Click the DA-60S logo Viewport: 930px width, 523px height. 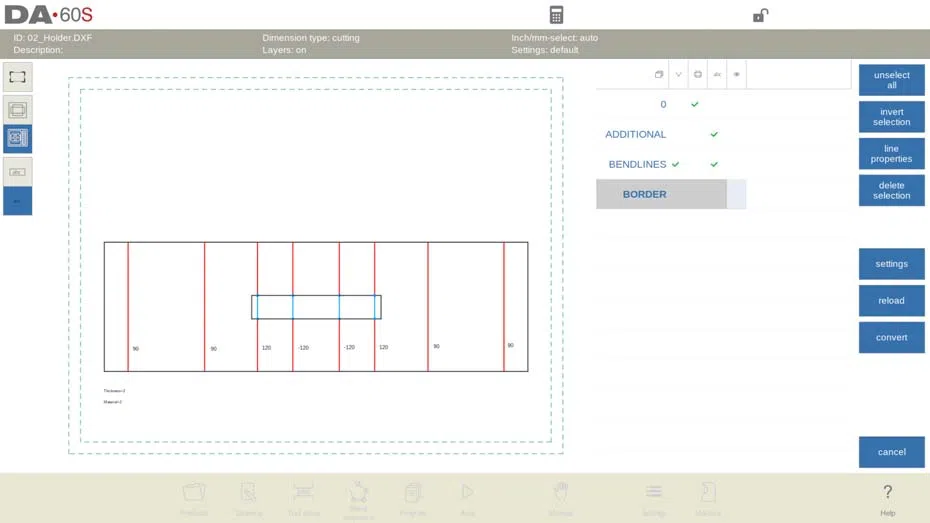click(x=49, y=15)
